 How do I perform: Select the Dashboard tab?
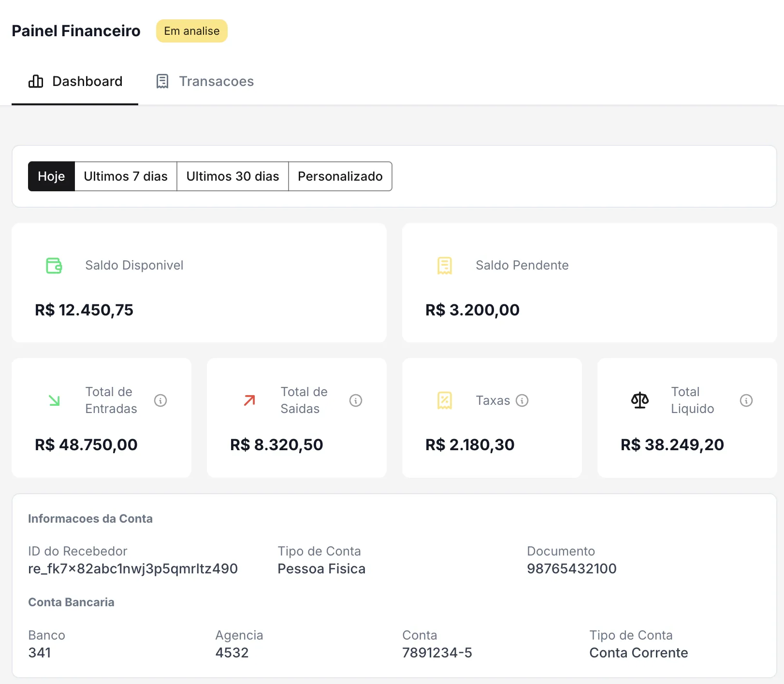tap(87, 81)
